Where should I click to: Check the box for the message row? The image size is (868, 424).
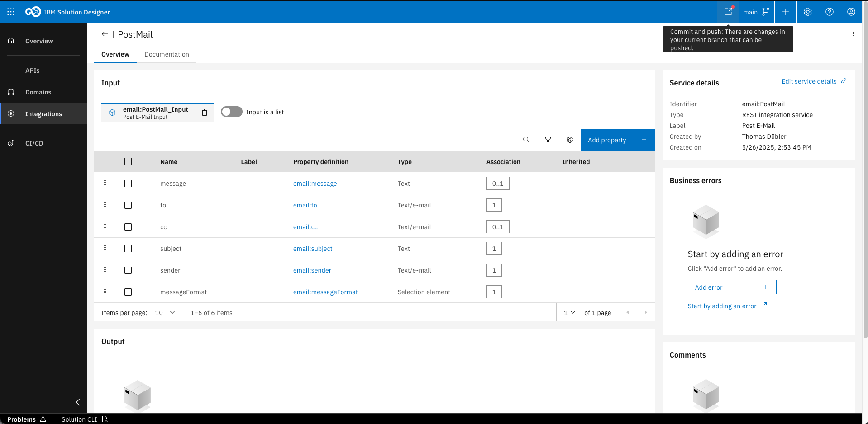tap(128, 184)
